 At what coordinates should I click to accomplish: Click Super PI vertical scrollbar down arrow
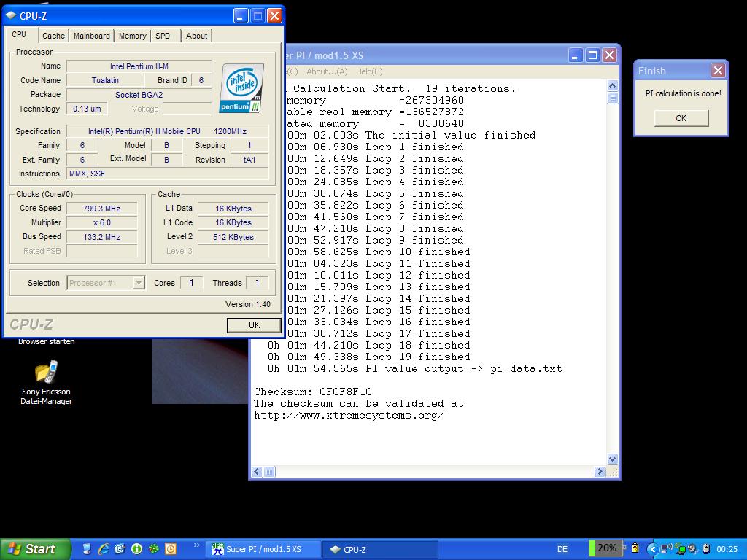click(x=612, y=459)
